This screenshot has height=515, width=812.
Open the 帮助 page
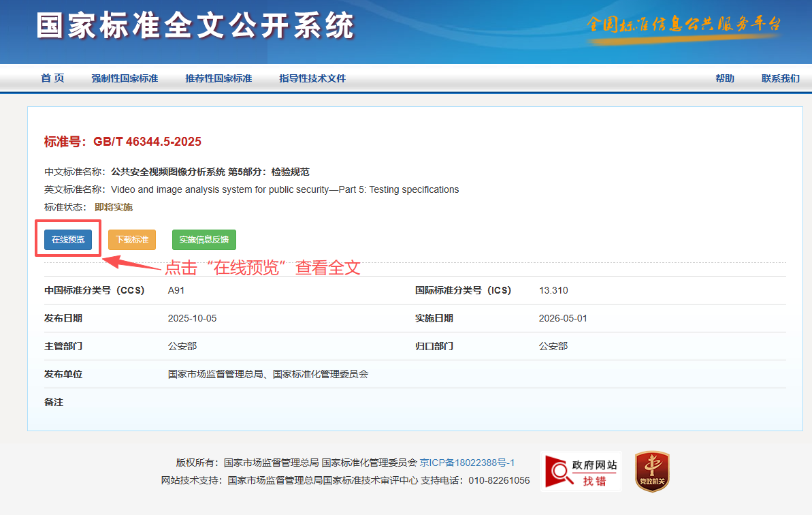[725, 78]
